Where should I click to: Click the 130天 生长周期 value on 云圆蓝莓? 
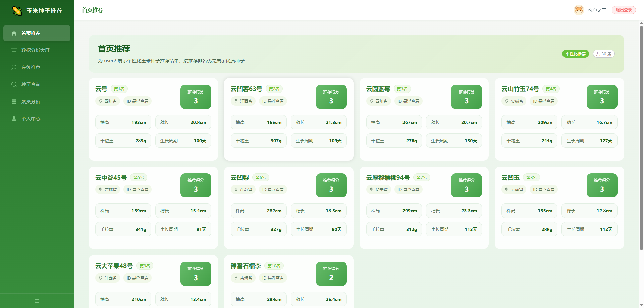tap(471, 141)
